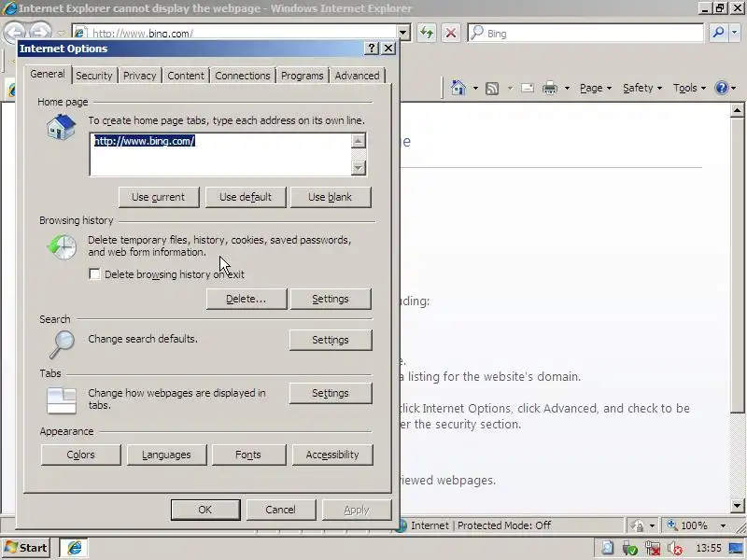The width and height of the screenshot is (747, 560).
Task: Switch to the Security tab
Action: 94,76
